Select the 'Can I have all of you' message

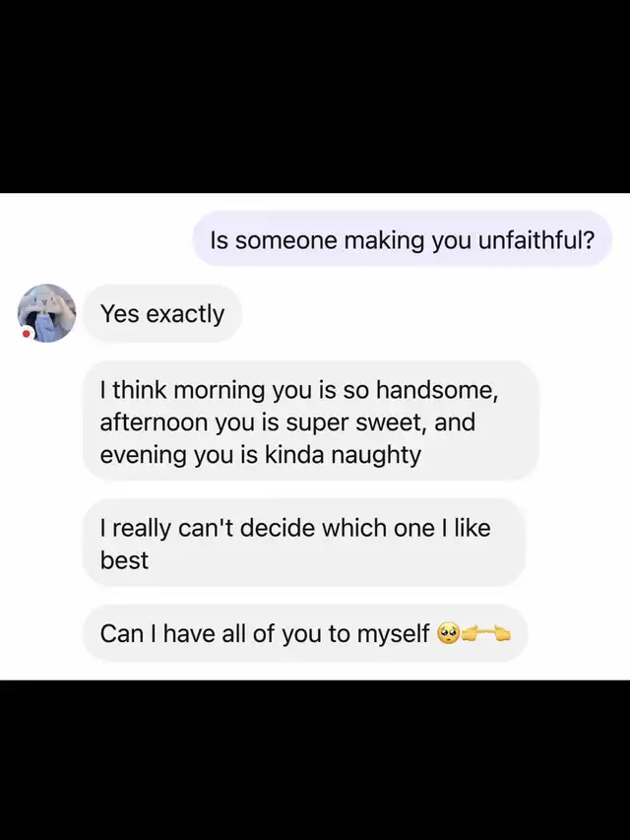[x=305, y=633]
